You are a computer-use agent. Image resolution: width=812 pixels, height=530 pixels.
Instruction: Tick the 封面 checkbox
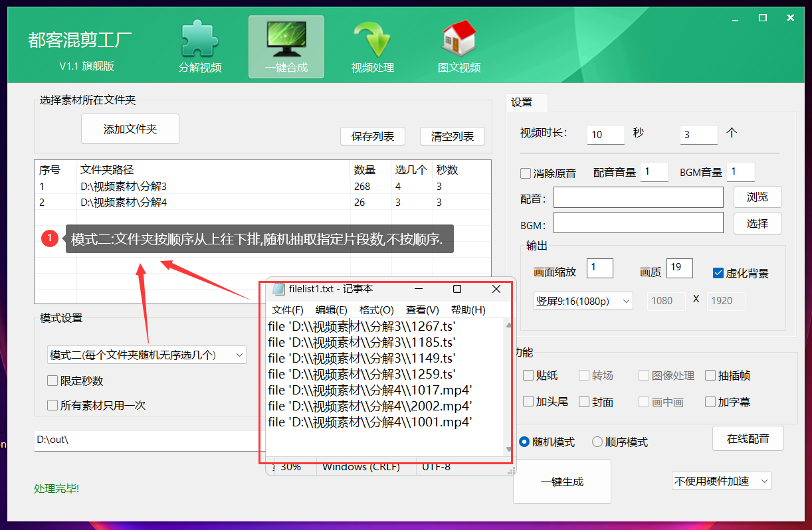584,402
